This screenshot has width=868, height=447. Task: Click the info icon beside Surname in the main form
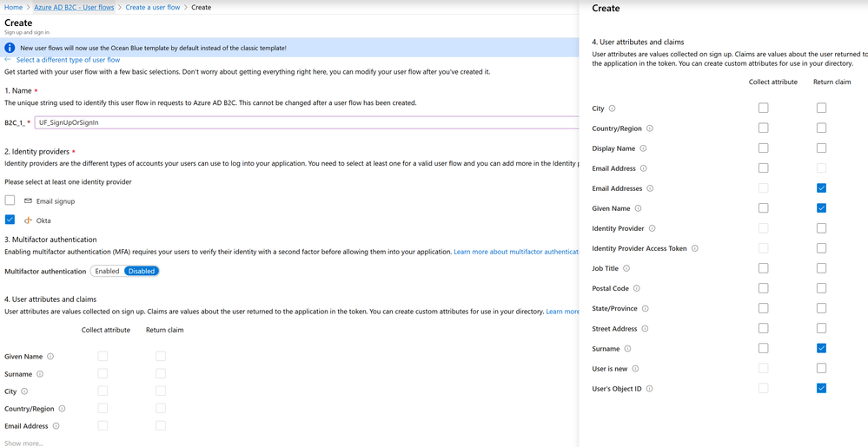[x=40, y=374]
